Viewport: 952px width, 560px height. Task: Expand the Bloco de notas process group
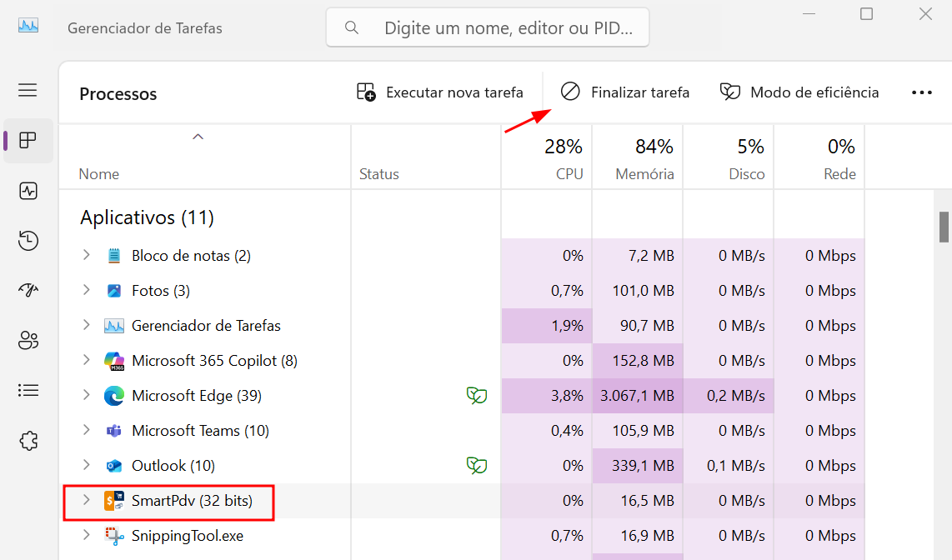pos(86,256)
